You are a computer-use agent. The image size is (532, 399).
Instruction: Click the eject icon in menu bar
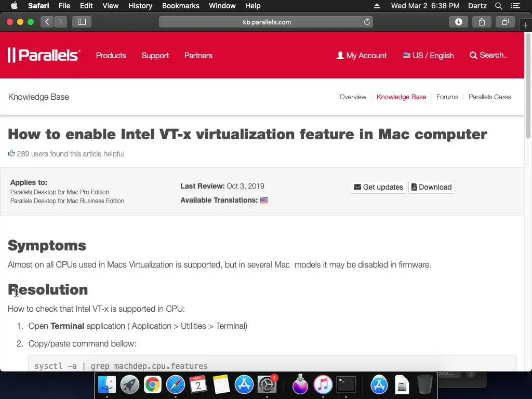[x=377, y=6]
